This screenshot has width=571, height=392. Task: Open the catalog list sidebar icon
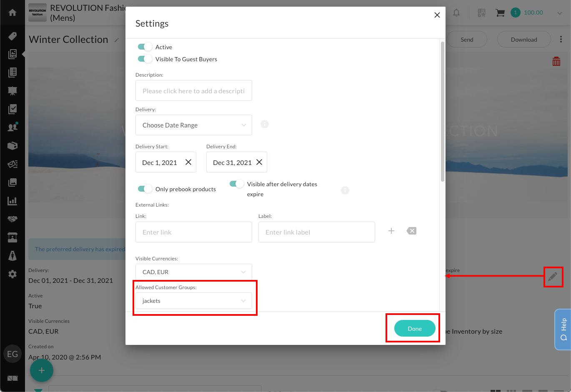(x=13, y=72)
